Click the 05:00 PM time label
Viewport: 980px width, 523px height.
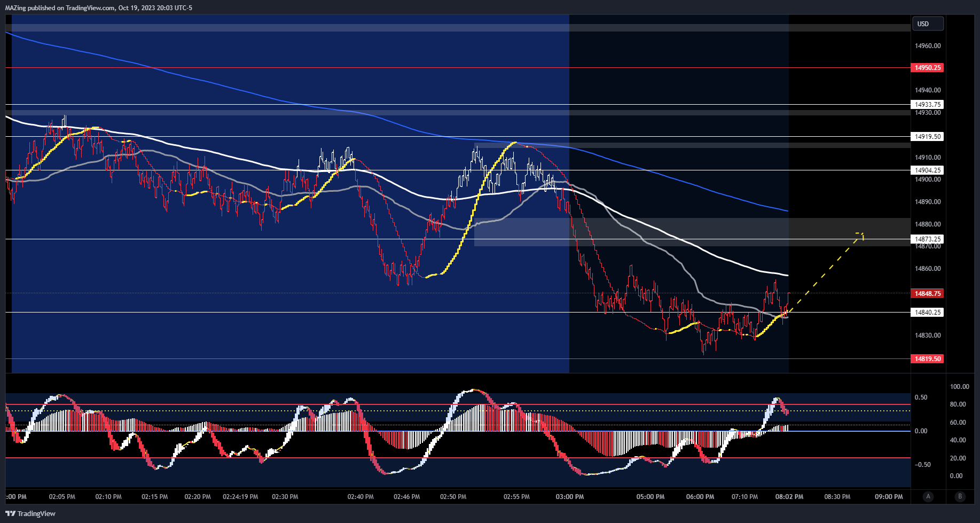click(650, 497)
